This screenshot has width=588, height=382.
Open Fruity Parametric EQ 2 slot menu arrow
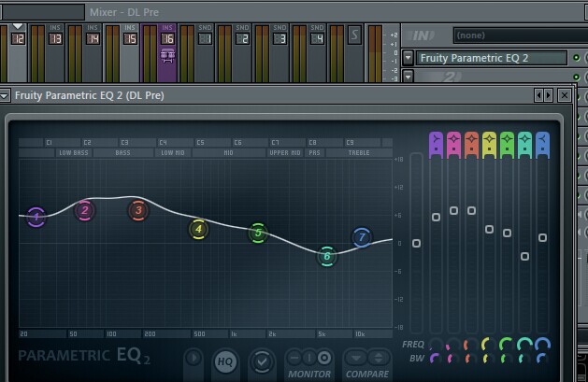click(x=408, y=58)
